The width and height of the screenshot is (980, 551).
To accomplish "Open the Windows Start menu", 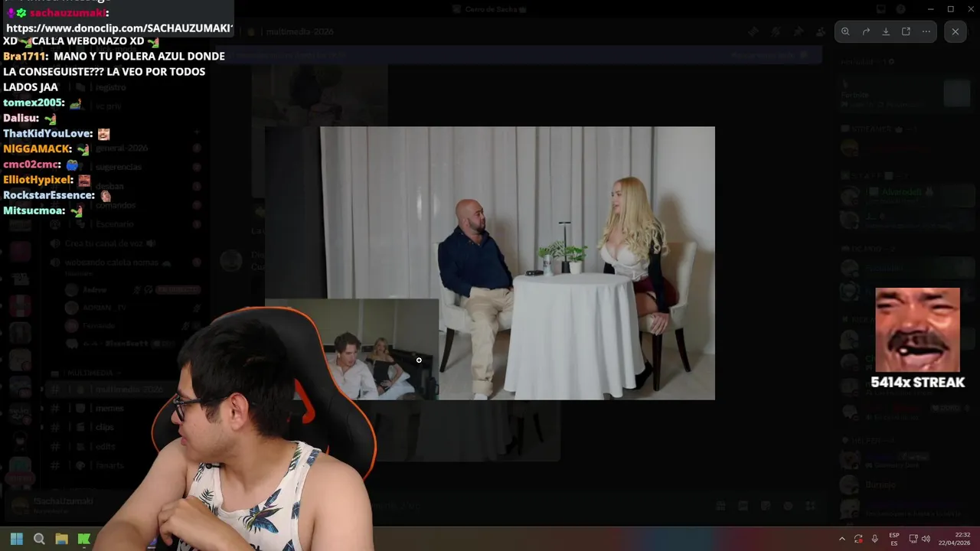I will [x=17, y=539].
